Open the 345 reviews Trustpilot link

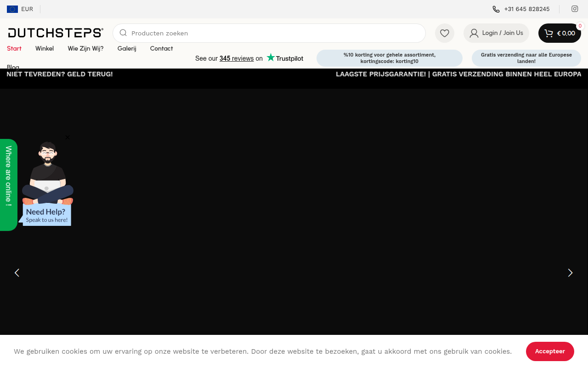tap(237, 58)
